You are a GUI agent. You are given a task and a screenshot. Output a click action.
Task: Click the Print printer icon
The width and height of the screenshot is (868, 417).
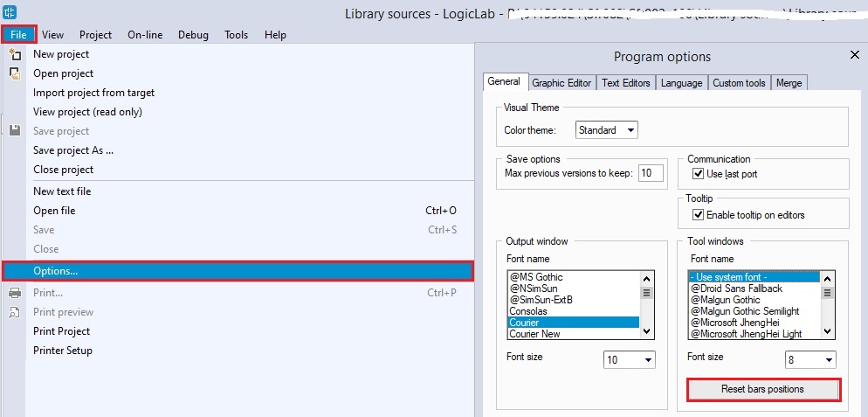[15, 293]
